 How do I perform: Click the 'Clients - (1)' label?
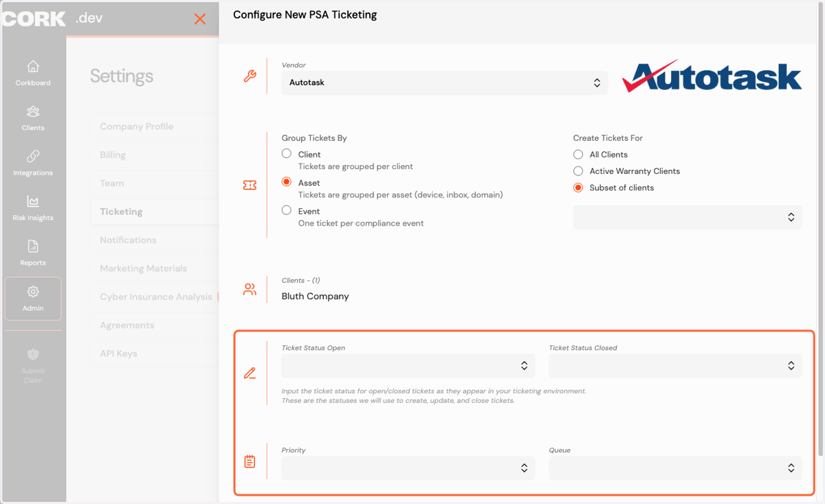(301, 281)
